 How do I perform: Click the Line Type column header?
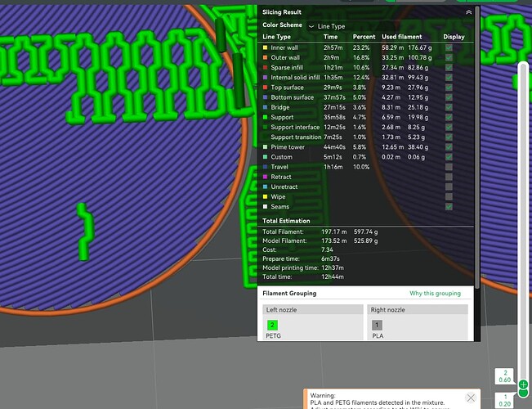click(x=276, y=37)
